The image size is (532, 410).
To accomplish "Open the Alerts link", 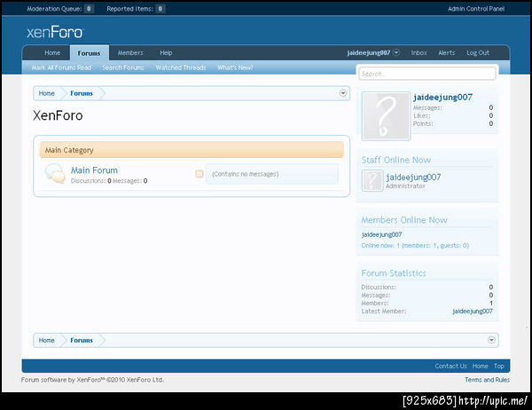I will point(447,53).
